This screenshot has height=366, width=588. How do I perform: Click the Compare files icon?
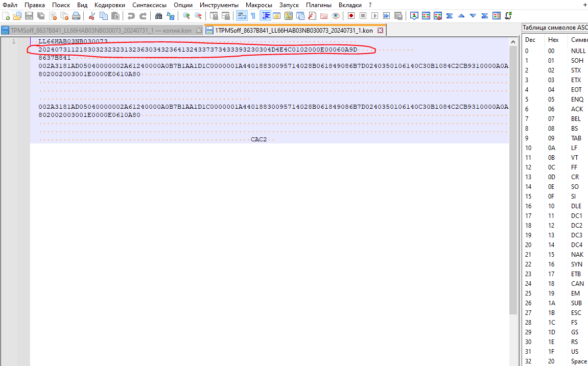click(426, 16)
